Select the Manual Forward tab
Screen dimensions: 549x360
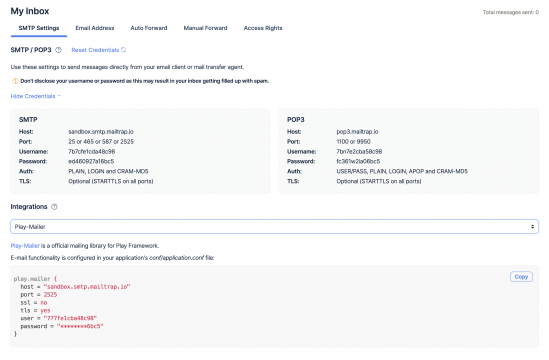(x=206, y=28)
